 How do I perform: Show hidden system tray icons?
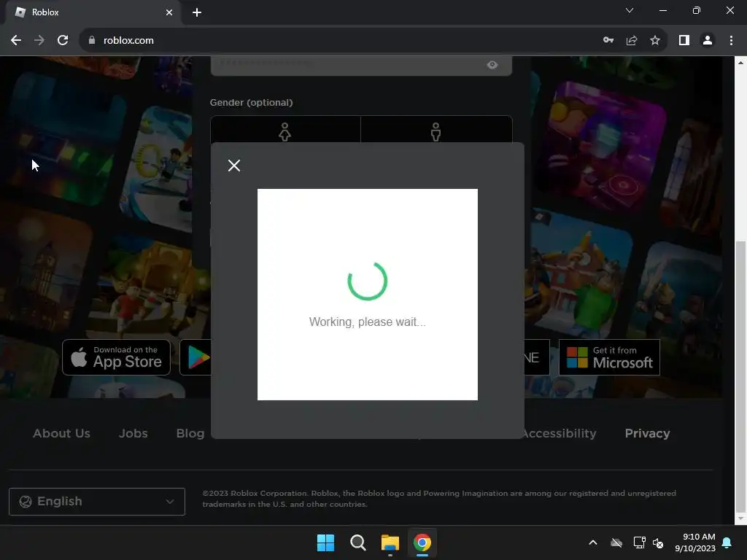(593, 542)
